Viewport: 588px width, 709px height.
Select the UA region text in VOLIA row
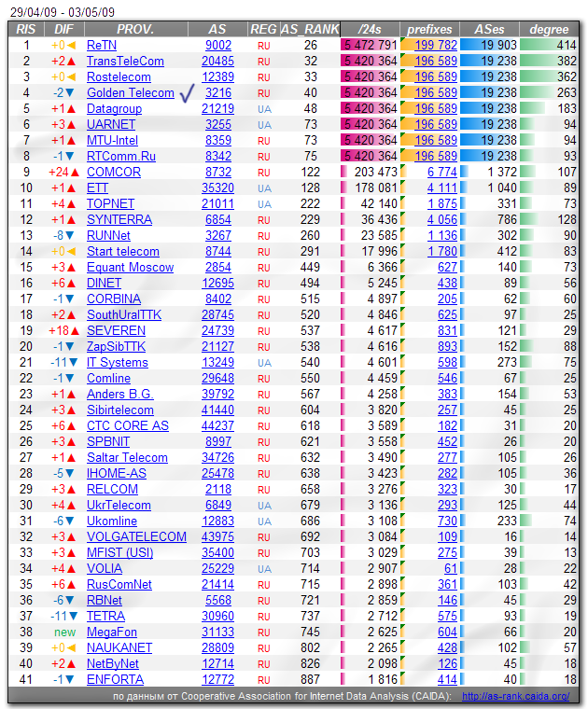click(264, 569)
